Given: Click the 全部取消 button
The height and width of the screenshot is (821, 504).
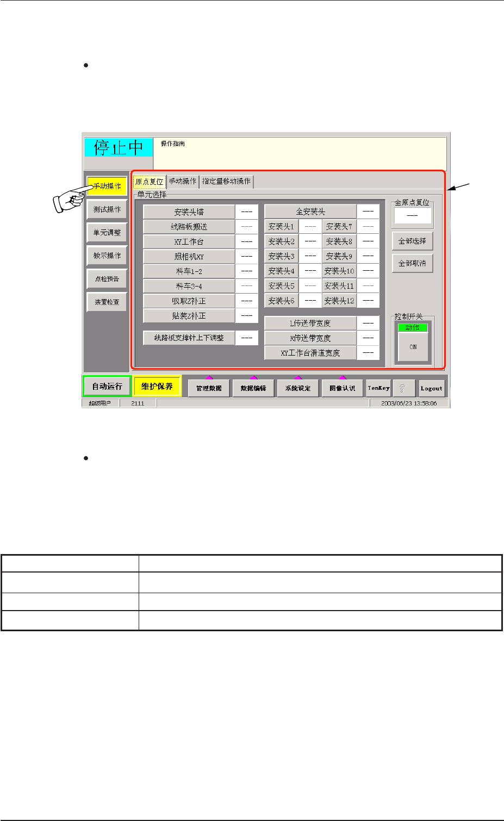Looking at the screenshot, I should coord(412,263).
